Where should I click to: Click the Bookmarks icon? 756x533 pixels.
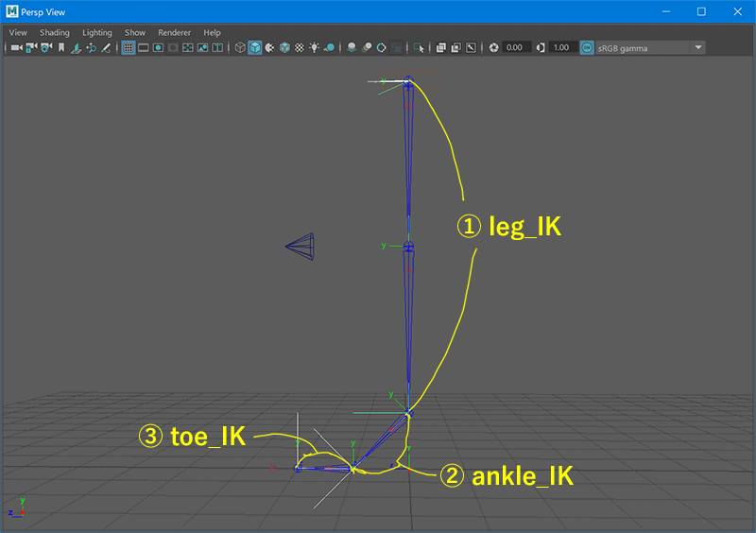[x=61, y=48]
